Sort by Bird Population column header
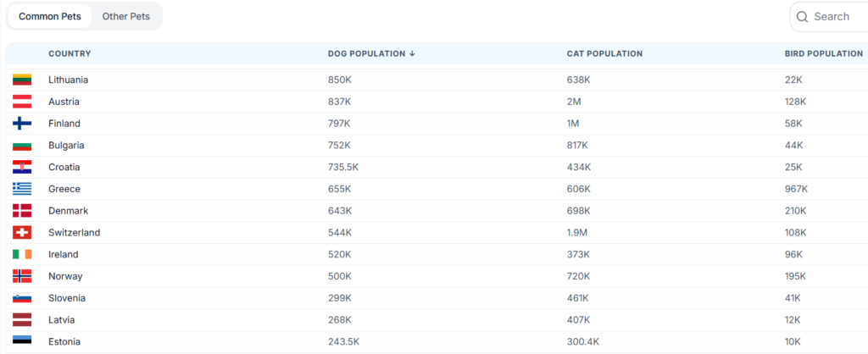 pyautogui.click(x=823, y=53)
